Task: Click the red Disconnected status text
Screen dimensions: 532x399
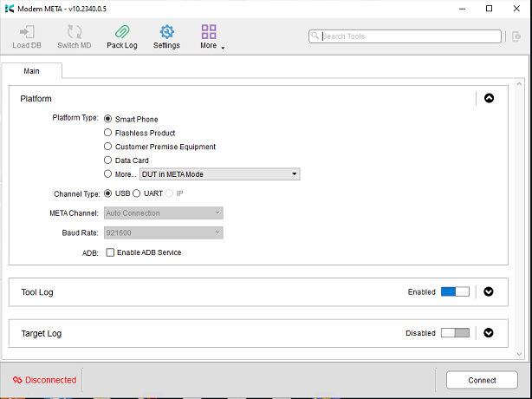Action: 51,380
